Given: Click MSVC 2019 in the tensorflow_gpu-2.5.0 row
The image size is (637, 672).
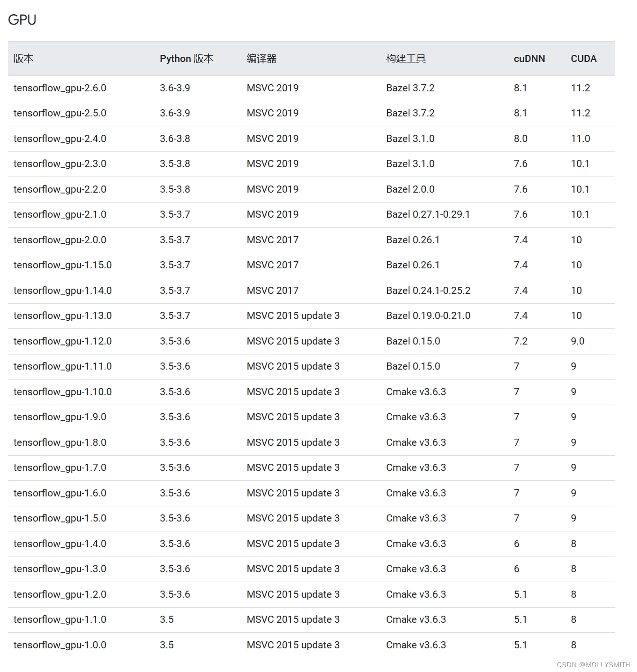Looking at the screenshot, I should click(x=273, y=113).
